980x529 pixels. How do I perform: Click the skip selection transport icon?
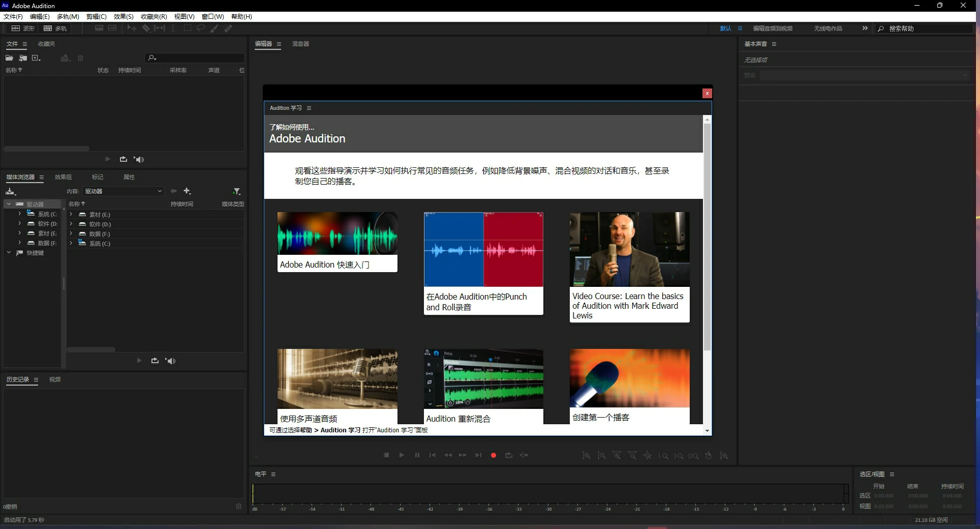[524, 455]
